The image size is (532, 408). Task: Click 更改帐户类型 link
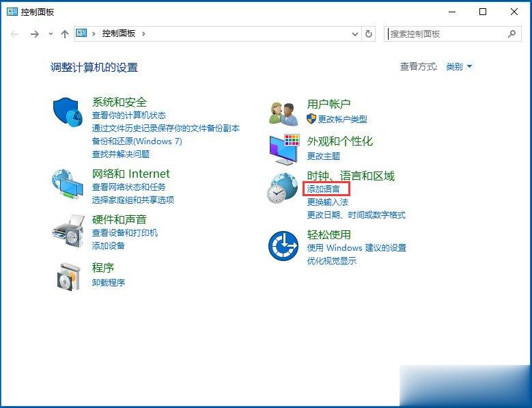coord(342,119)
